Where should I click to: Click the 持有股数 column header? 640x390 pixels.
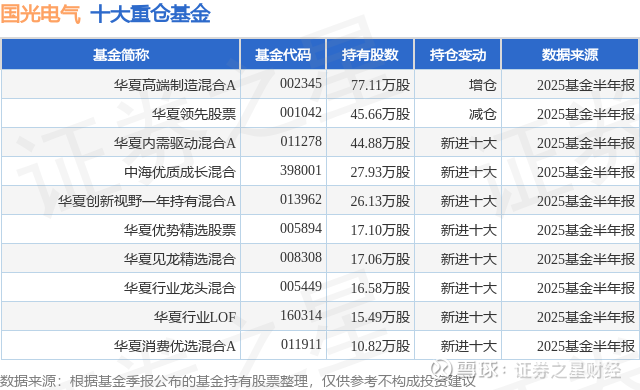click(x=370, y=55)
